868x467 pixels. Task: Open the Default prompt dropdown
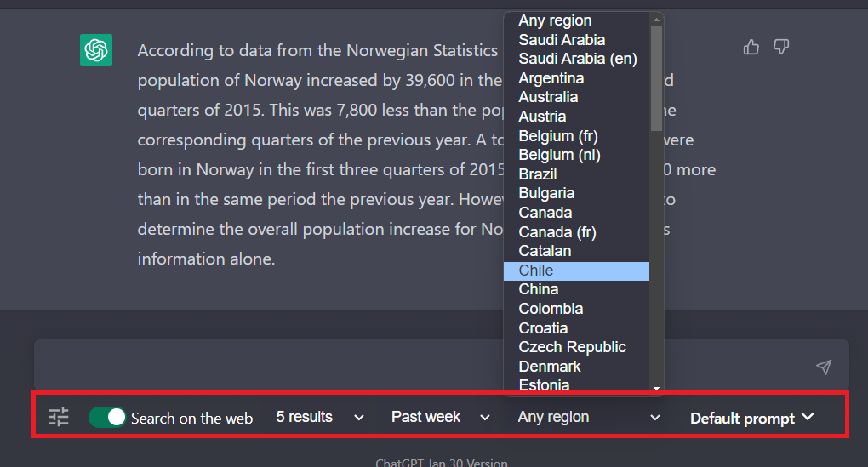pyautogui.click(x=751, y=418)
